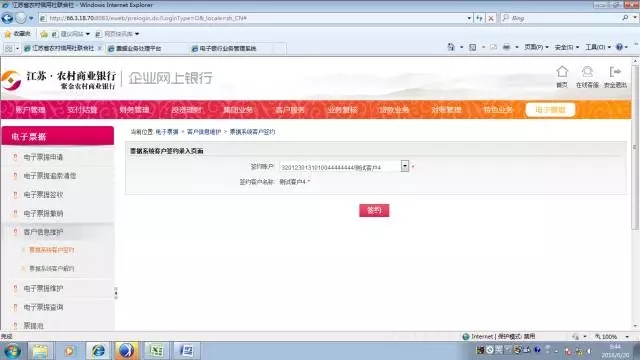640x360 pixels.
Task: Click the Word icon in taskbar
Action: pyautogui.click(x=187, y=351)
